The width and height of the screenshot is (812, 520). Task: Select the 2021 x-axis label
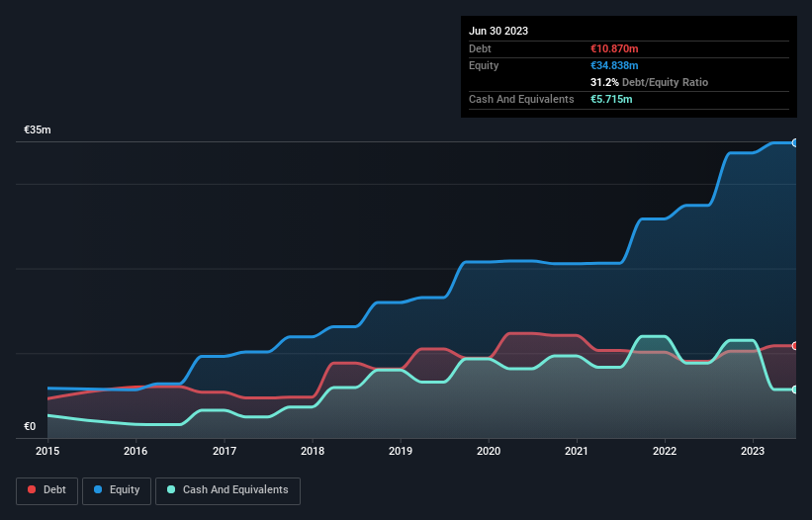point(577,451)
